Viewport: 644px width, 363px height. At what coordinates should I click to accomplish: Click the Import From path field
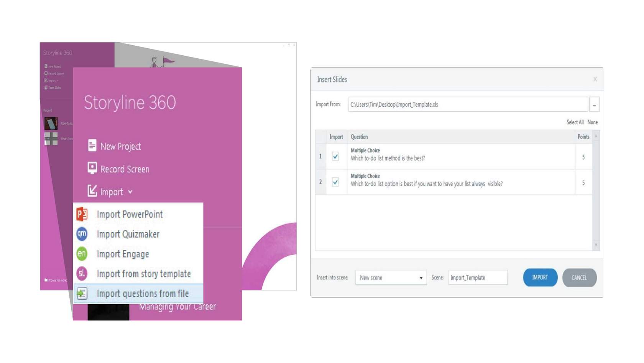click(468, 104)
